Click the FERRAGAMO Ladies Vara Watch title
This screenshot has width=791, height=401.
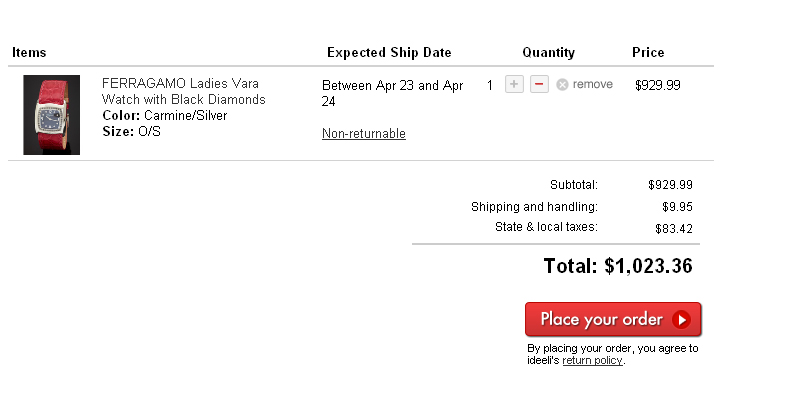184,91
